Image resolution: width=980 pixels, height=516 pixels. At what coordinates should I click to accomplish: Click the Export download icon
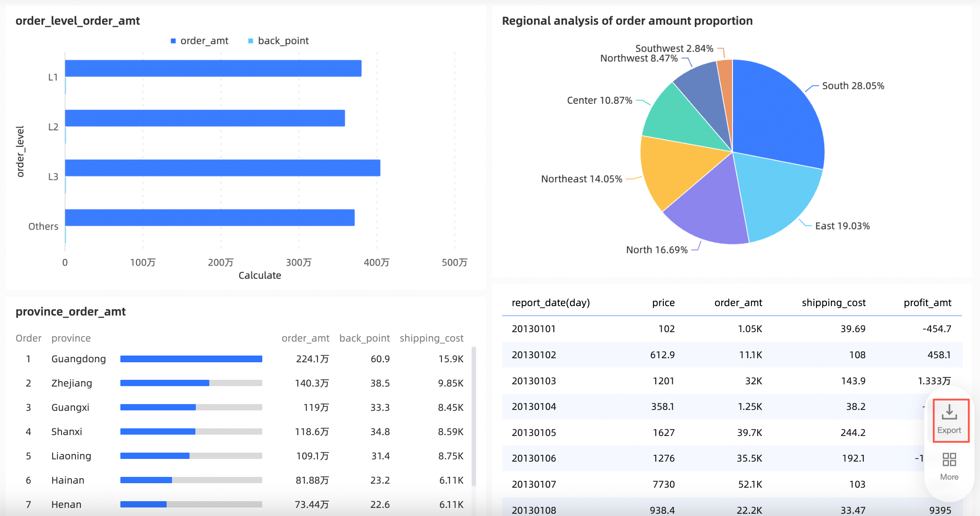(949, 412)
